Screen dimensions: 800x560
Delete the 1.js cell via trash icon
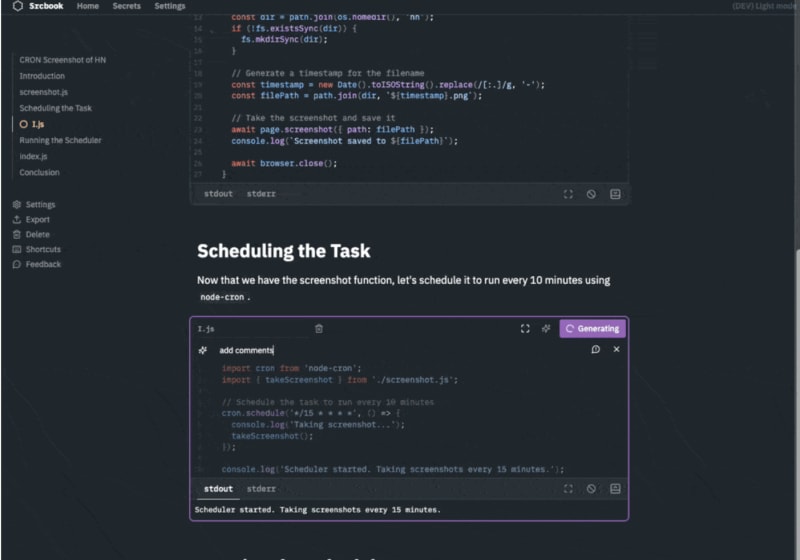tap(319, 328)
